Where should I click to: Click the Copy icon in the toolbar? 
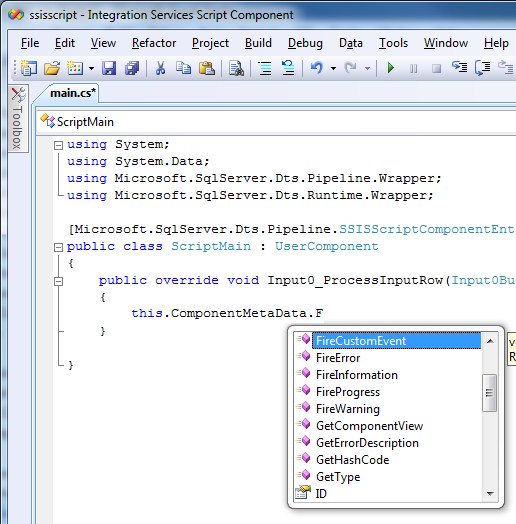[x=183, y=68]
